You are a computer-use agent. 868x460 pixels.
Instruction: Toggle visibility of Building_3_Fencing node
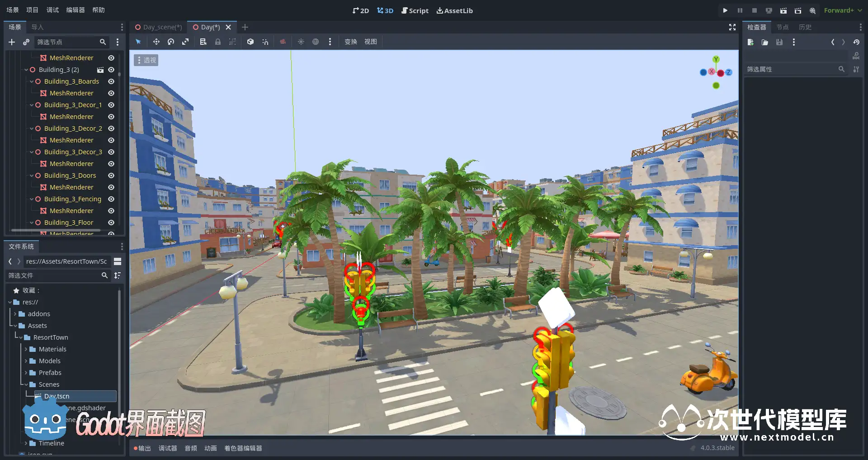(x=111, y=199)
